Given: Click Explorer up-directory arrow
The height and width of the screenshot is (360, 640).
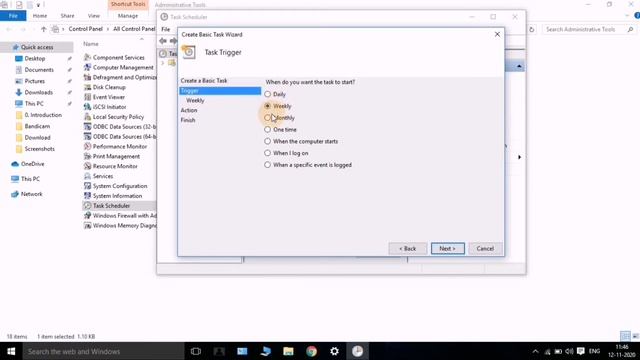Looking at the screenshot, I should tap(44, 29).
